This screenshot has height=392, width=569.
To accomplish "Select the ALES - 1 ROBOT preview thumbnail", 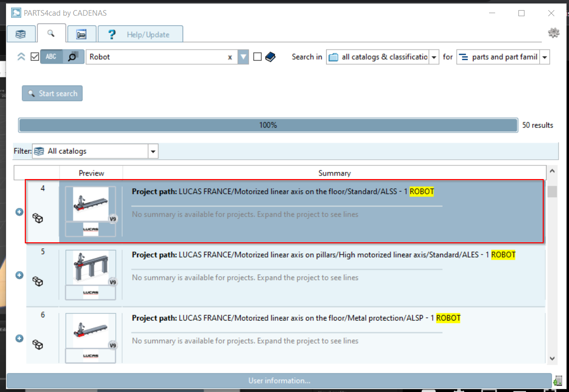I will pos(91,268).
